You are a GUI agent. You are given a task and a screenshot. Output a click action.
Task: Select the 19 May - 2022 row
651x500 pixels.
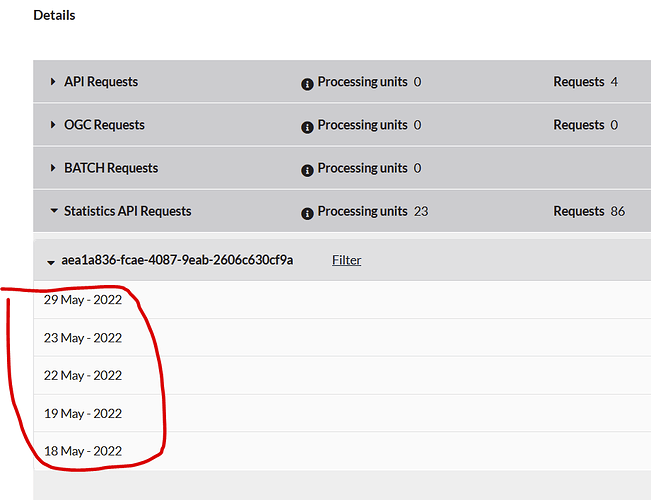(342, 413)
